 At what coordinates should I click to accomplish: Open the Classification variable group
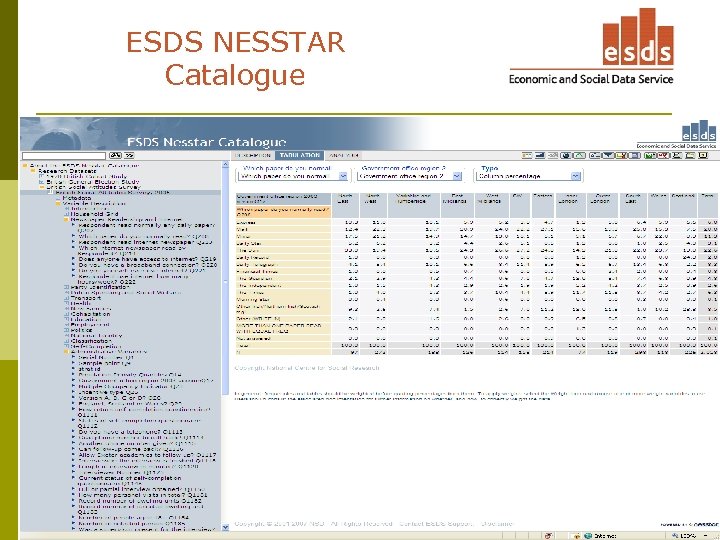pos(91,341)
